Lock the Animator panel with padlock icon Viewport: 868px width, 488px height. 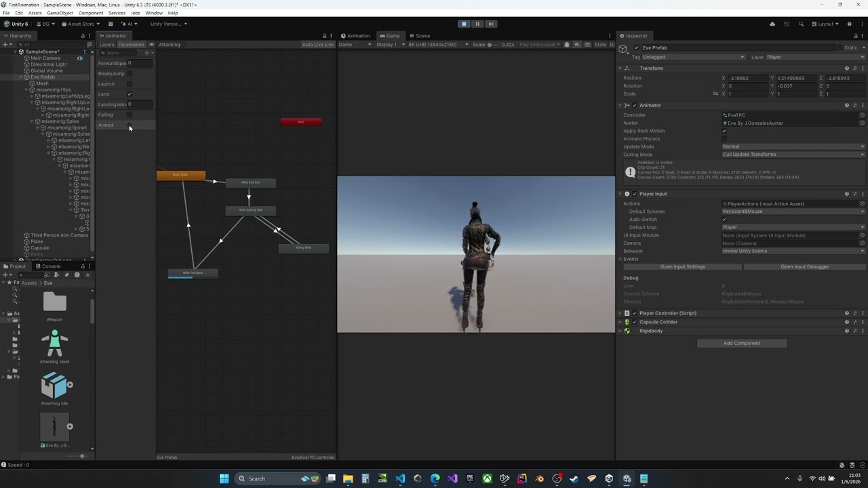(324, 36)
